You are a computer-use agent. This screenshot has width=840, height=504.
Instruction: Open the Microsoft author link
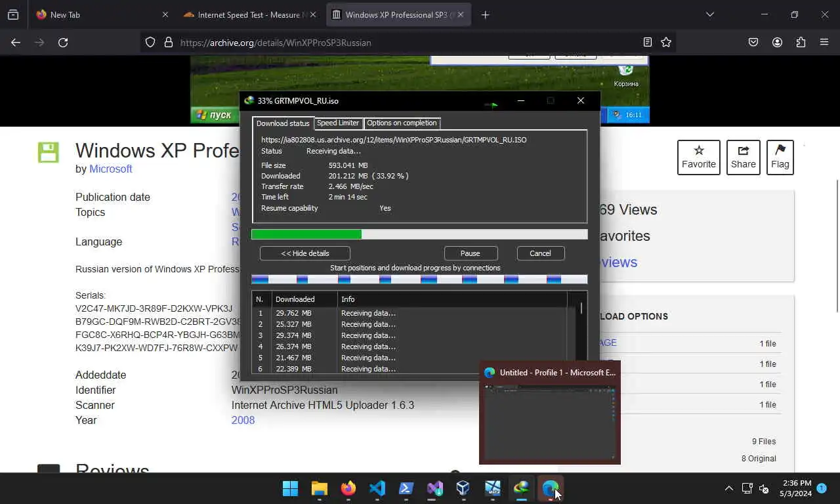click(x=111, y=169)
